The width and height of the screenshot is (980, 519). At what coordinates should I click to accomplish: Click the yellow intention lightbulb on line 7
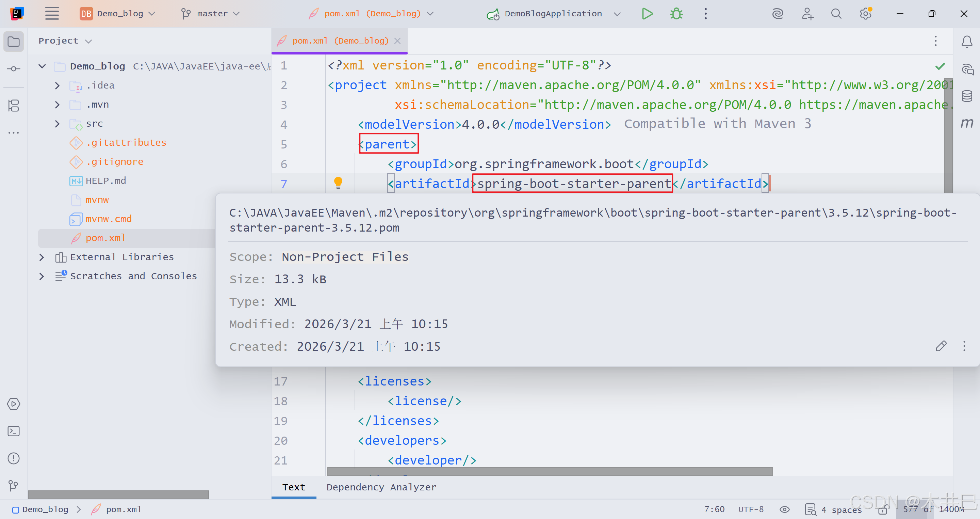pyautogui.click(x=338, y=183)
